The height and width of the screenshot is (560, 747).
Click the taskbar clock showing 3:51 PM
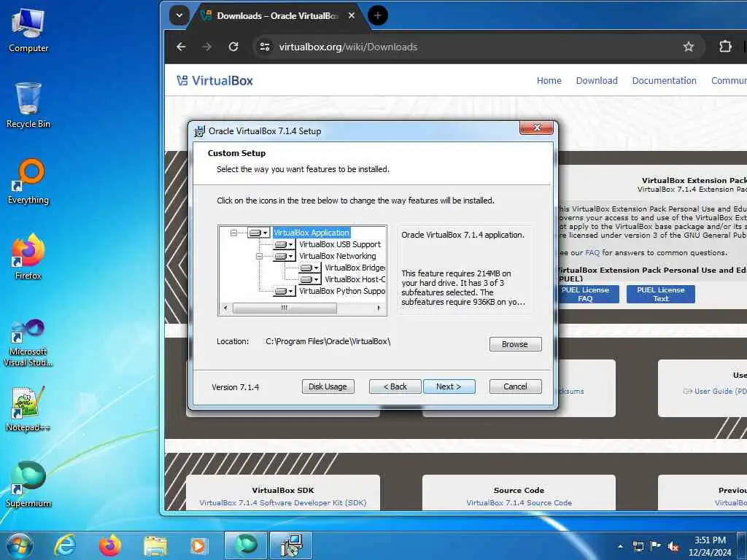(710, 546)
